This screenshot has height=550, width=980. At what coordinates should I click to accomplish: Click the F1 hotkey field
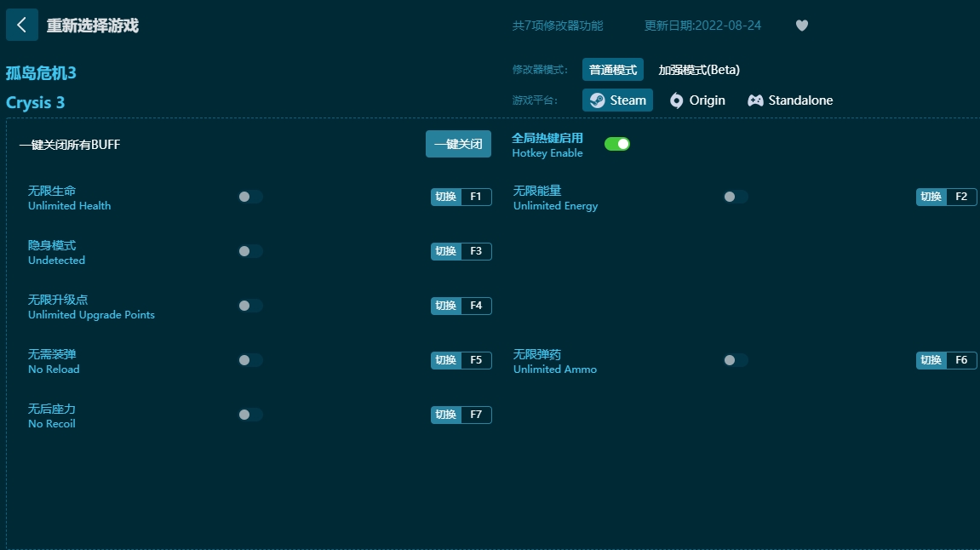(x=476, y=197)
